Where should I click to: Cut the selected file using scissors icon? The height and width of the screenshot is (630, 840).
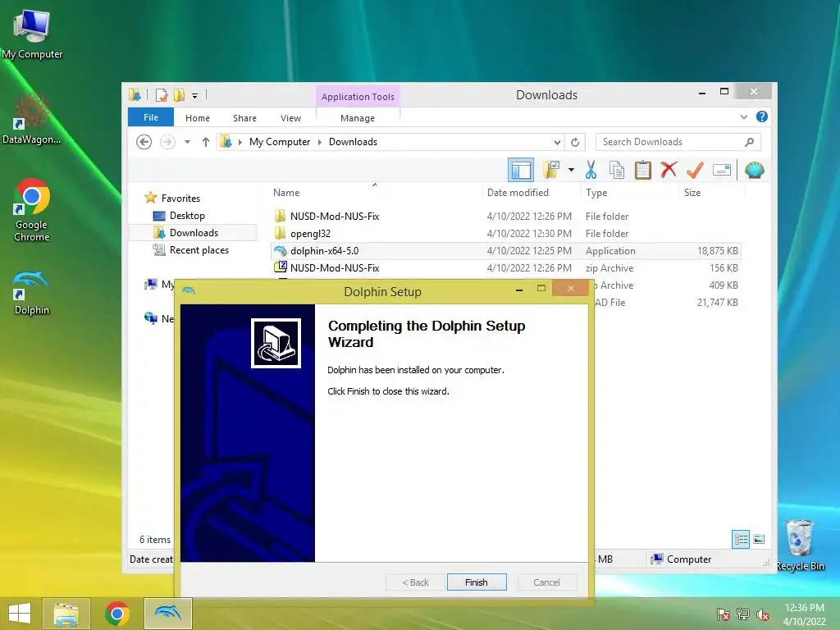pyautogui.click(x=591, y=171)
